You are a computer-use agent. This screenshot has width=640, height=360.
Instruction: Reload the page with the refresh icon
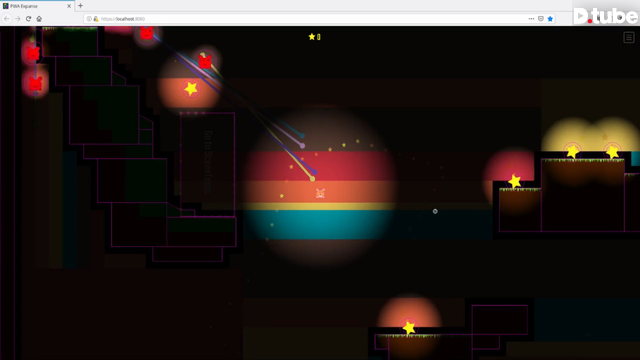29,19
